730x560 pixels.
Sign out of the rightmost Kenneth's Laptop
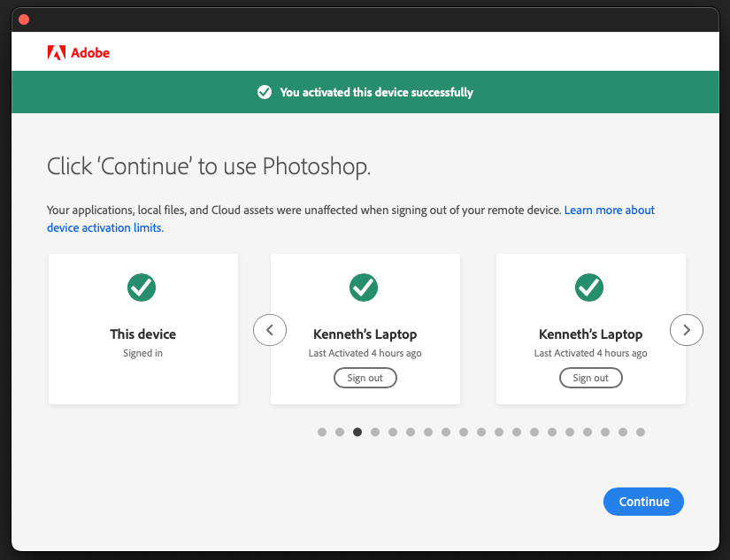[590, 378]
